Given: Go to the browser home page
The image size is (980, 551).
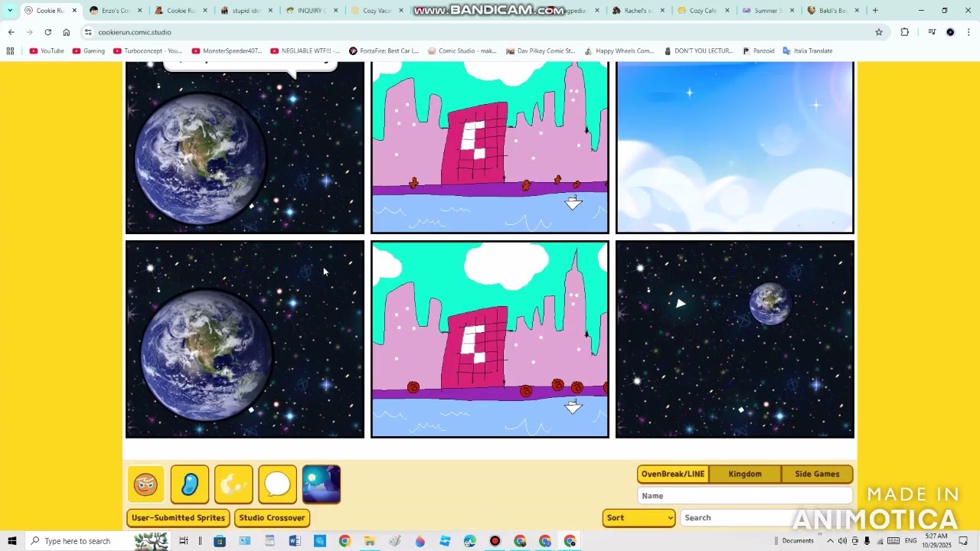Looking at the screenshot, I should tap(67, 32).
